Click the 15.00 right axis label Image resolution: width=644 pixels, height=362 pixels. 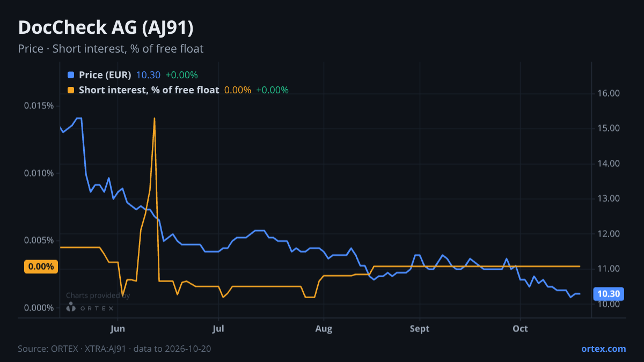[x=609, y=129]
